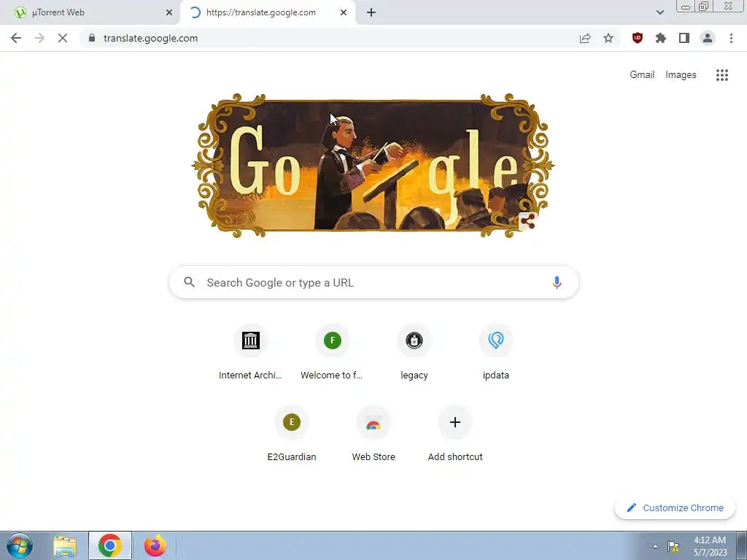Open a new tab
This screenshot has height=560, width=747.
tap(371, 12)
